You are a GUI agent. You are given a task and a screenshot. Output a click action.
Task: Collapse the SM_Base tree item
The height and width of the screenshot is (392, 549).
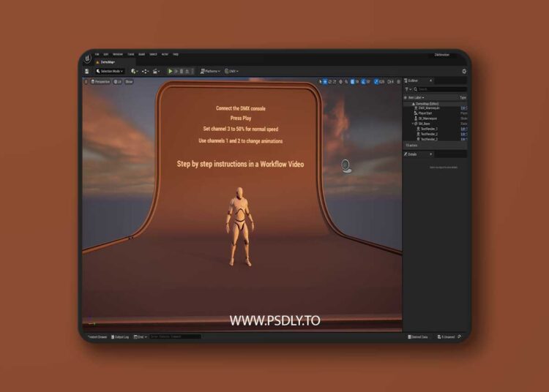pyautogui.click(x=412, y=124)
